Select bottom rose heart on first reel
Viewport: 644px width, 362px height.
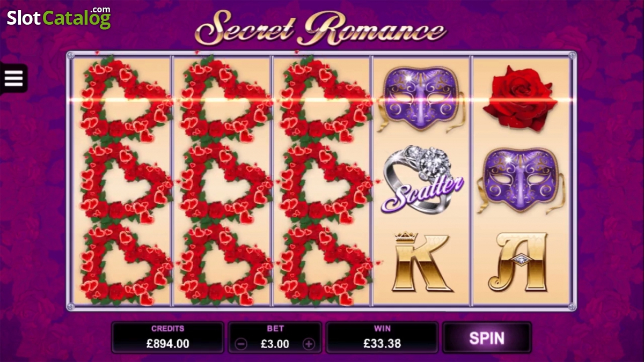click(126, 264)
